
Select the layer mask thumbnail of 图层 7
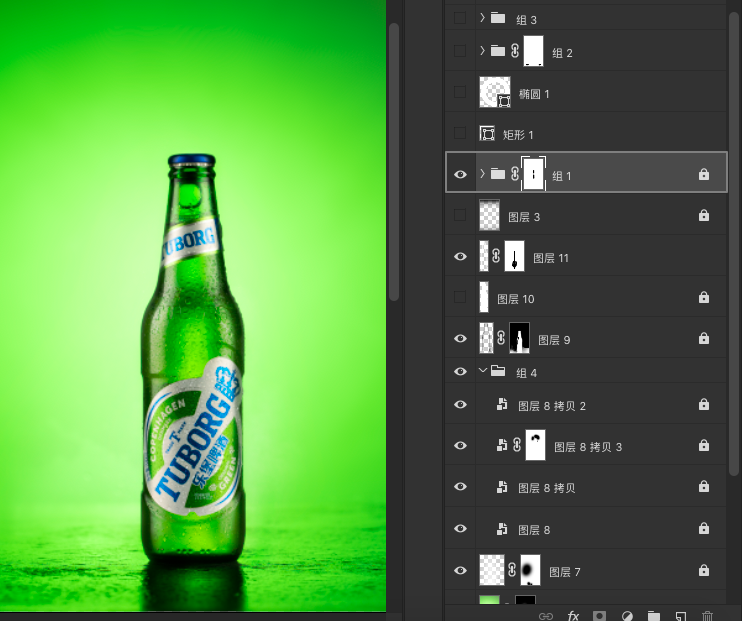(x=530, y=570)
